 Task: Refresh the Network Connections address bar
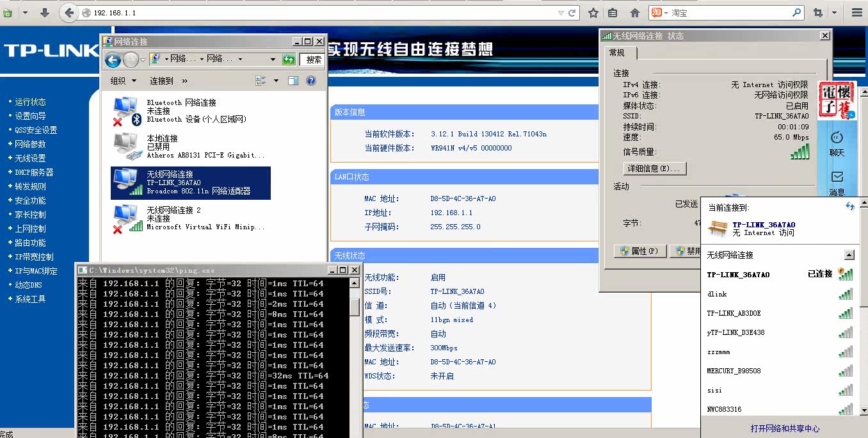[x=289, y=60]
